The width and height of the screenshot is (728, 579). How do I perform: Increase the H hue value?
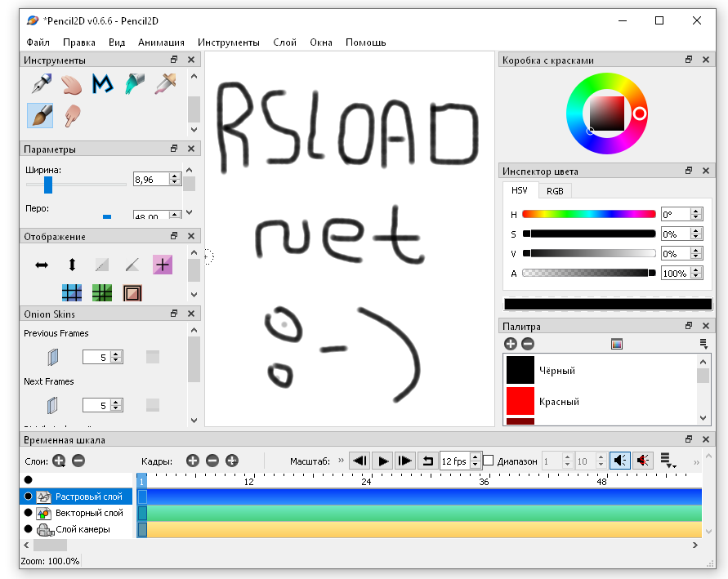click(x=695, y=211)
